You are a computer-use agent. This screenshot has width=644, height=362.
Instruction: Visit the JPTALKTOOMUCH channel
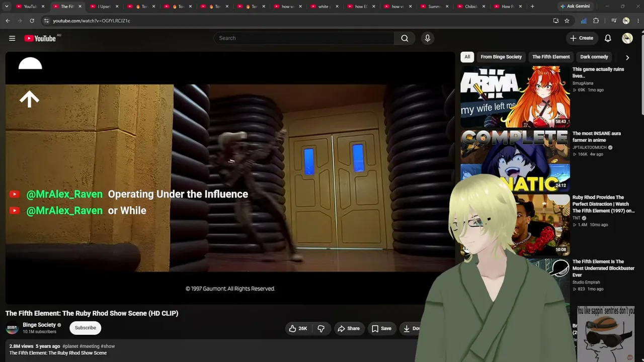589,148
